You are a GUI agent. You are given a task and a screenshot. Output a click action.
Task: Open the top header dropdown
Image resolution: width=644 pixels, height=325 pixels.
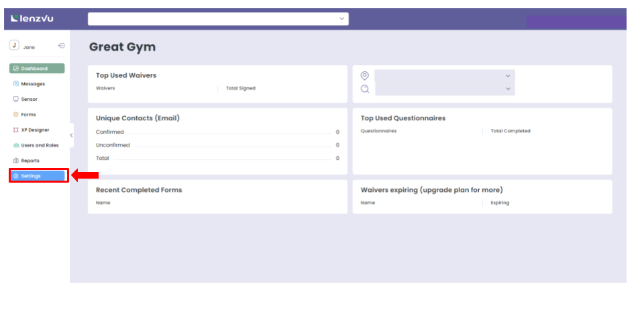(218, 19)
